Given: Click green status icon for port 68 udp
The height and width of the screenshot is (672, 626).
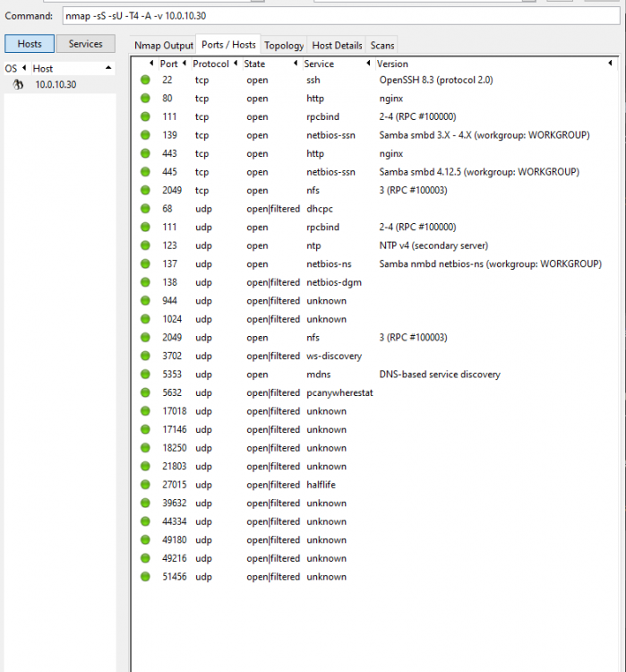Looking at the screenshot, I should [145, 209].
